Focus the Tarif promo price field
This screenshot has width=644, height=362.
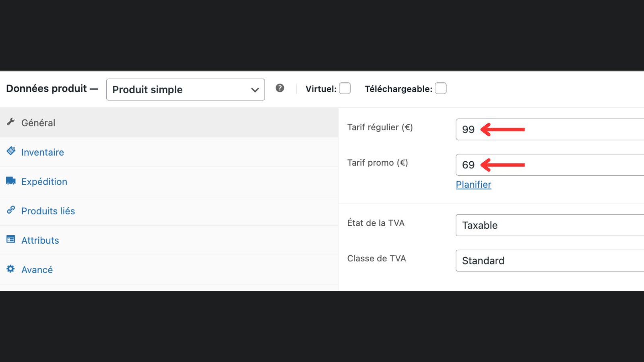(x=550, y=165)
